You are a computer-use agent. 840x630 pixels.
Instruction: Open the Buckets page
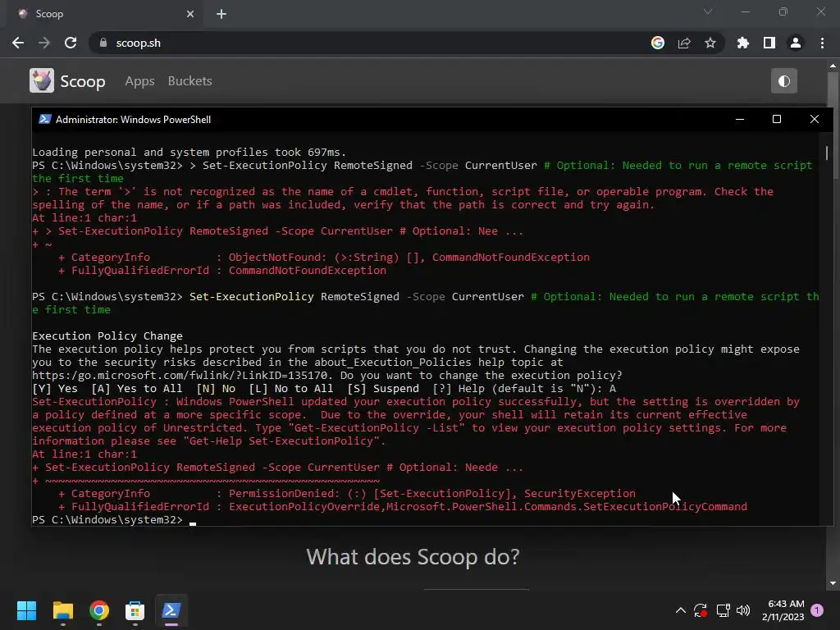(189, 81)
